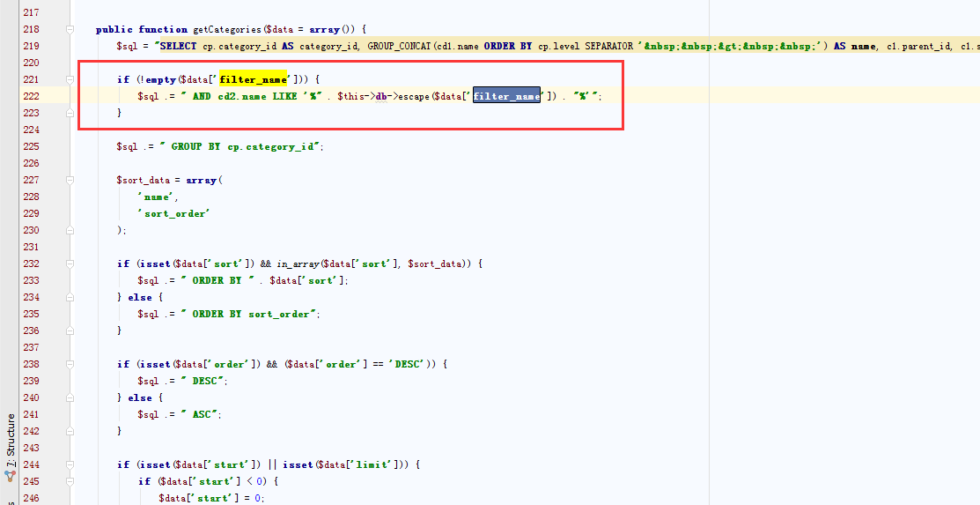Viewport: 980px width, 505px height.
Task: Click the 'limit' key on line 244
Action: [375, 464]
